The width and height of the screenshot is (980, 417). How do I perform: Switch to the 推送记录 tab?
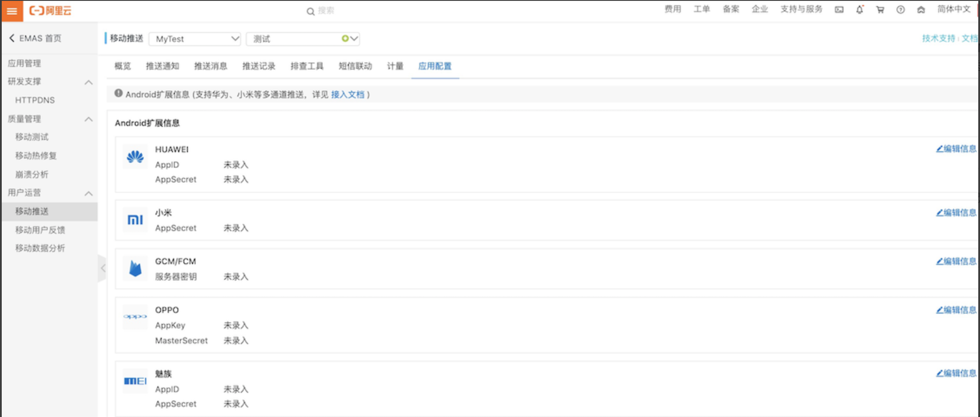[x=259, y=66]
